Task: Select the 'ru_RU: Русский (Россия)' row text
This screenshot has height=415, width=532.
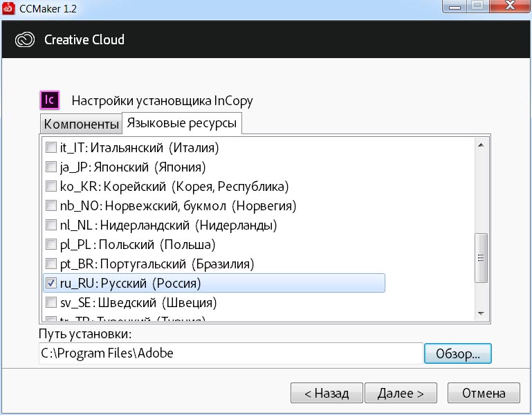Action: tap(130, 284)
